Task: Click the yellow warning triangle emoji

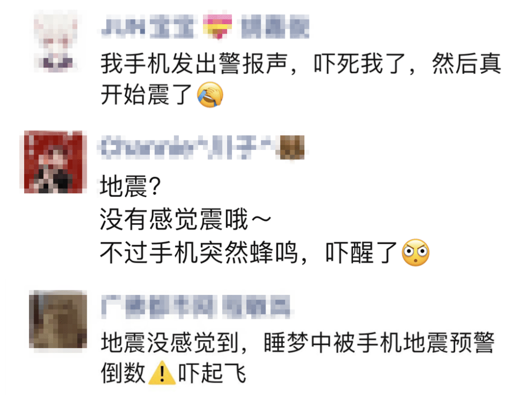Action: [162, 373]
